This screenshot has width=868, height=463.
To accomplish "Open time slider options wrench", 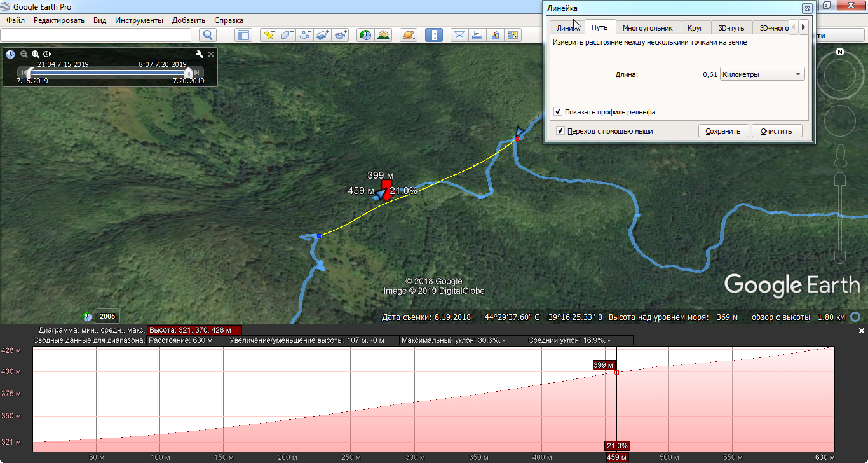I will [x=199, y=54].
